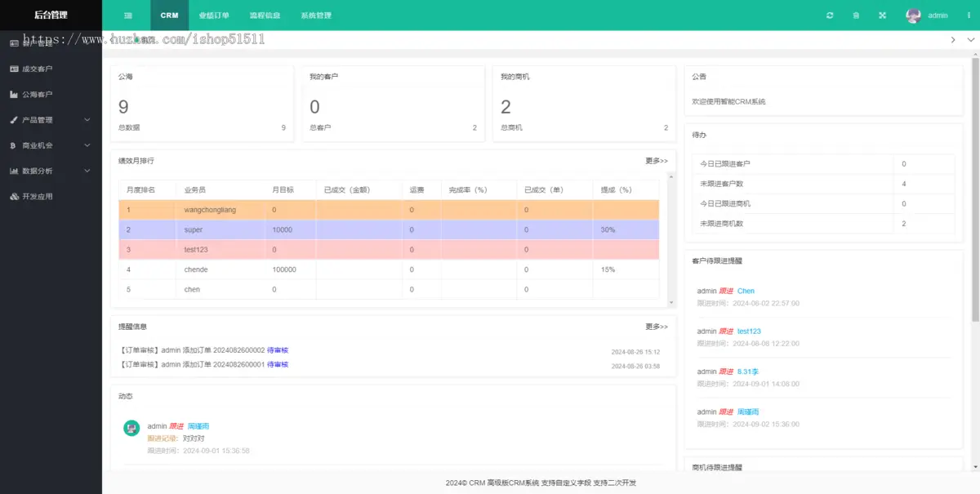Click the 我的商机 total count 2
The image size is (980, 494).
click(x=506, y=107)
